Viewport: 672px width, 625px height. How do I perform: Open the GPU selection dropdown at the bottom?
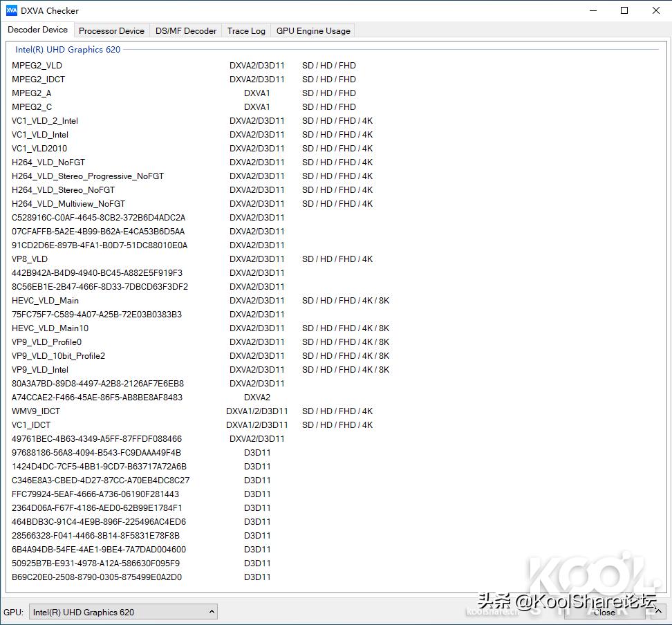123,611
